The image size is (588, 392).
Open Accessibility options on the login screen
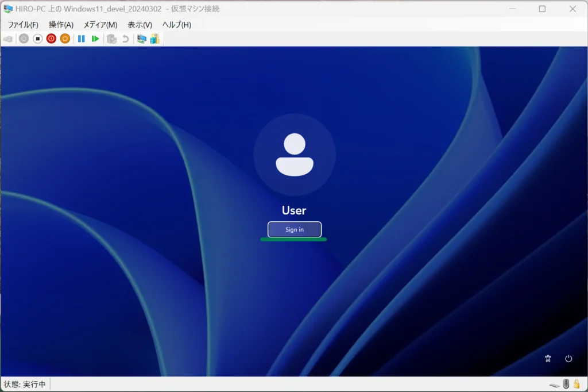[x=548, y=359]
